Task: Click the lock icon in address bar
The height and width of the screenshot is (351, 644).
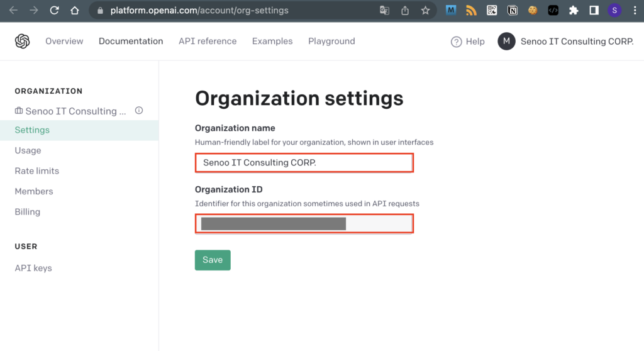Action: point(100,11)
